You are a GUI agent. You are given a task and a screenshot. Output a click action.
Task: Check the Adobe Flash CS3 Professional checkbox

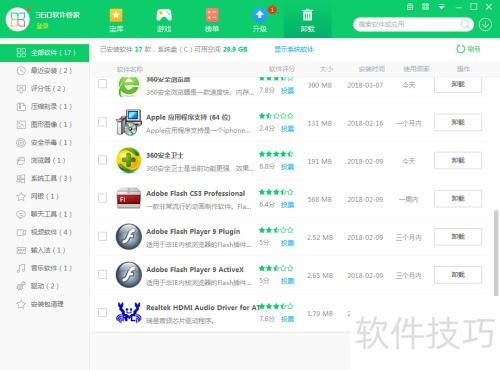103,198
